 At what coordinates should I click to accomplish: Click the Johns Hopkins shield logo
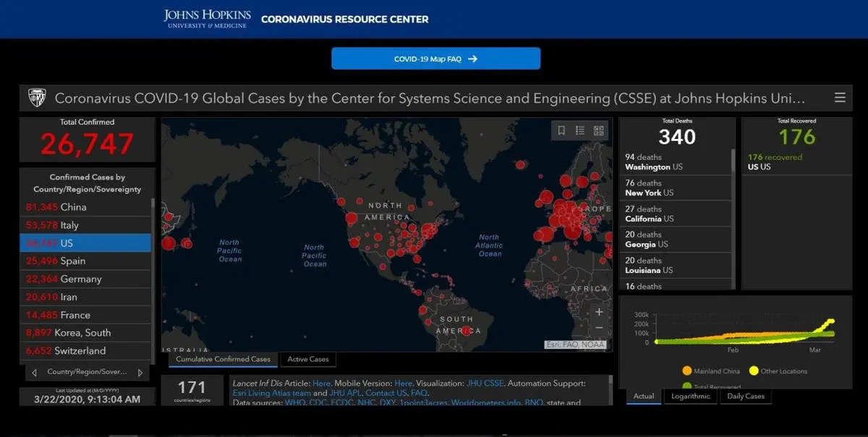pyautogui.click(x=37, y=98)
